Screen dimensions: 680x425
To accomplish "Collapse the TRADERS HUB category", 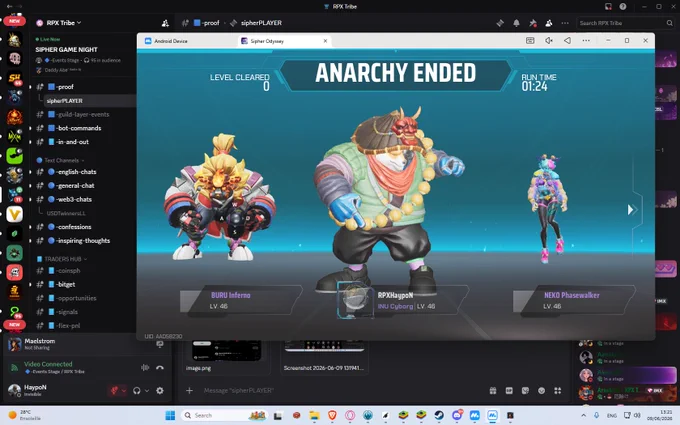I will coord(62,259).
